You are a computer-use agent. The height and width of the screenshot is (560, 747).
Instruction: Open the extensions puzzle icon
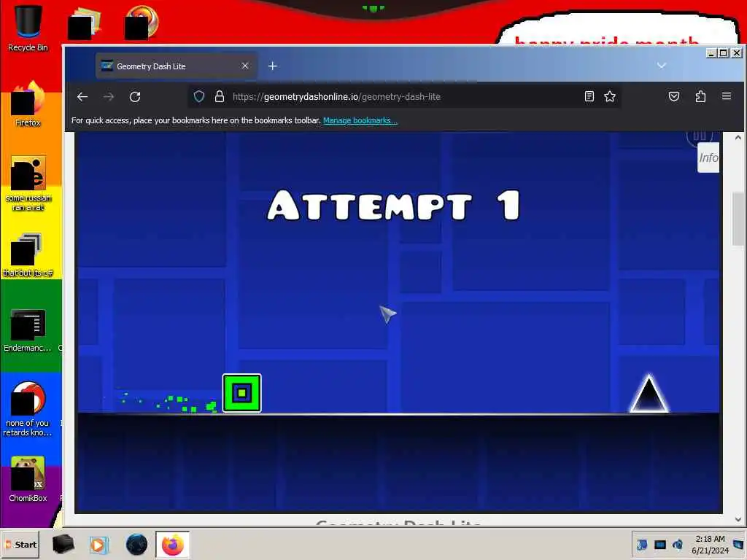click(700, 97)
